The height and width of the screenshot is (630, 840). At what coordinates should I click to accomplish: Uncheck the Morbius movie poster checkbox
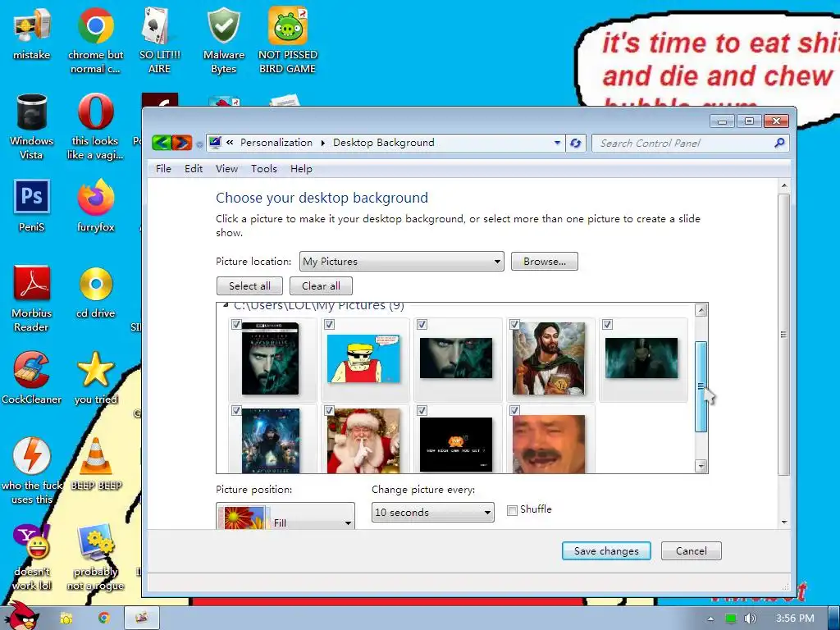(236, 410)
